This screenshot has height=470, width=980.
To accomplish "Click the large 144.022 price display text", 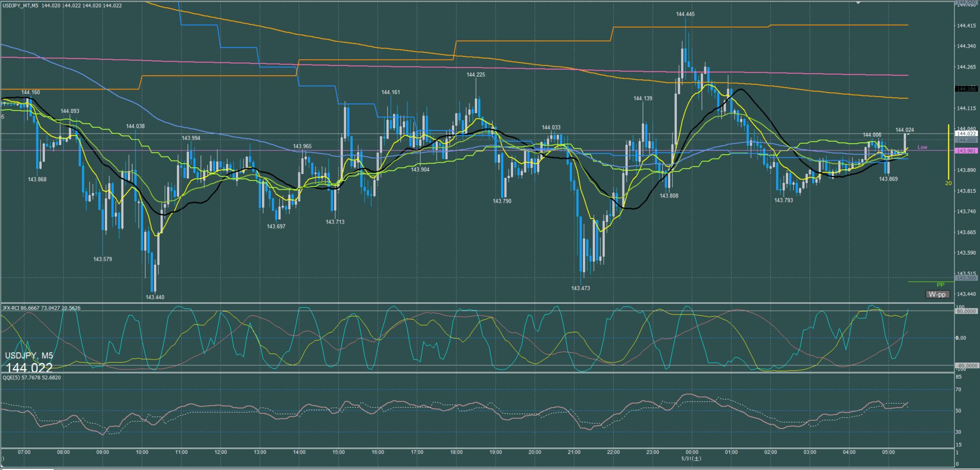I will [x=29, y=368].
